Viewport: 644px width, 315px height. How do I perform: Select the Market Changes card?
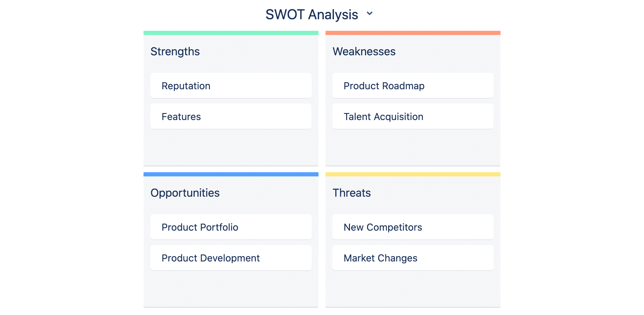pos(413,258)
